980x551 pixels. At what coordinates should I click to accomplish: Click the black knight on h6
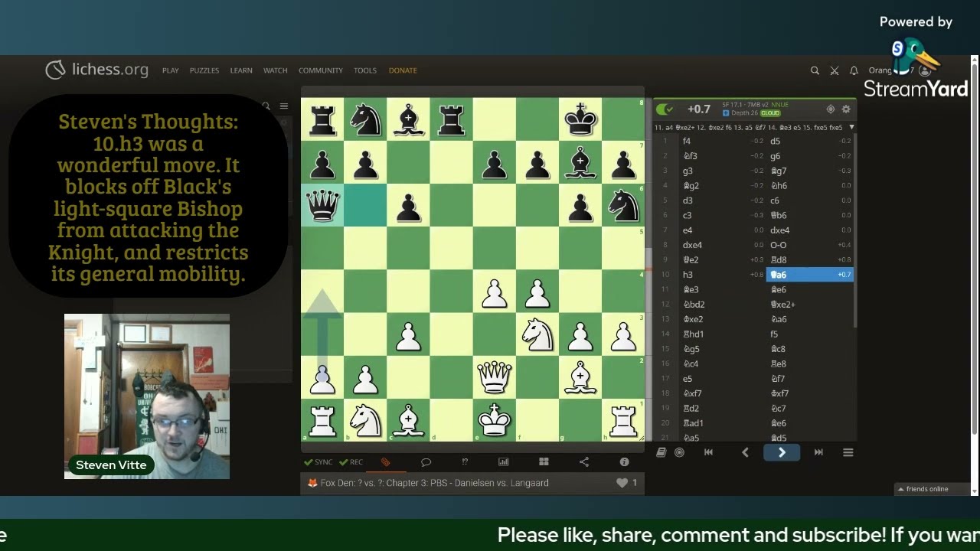(x=623, y=205)
